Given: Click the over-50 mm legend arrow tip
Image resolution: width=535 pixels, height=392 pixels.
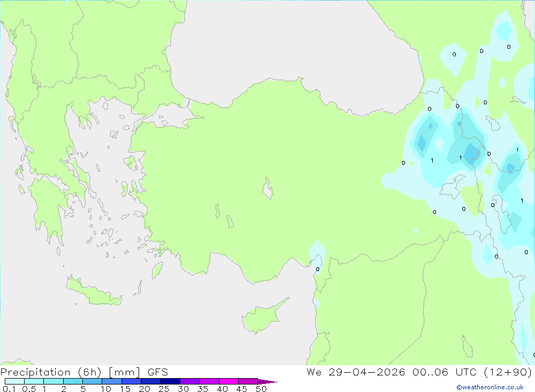Looking at the screenshot, I should pyautogui.click(x=268, y=381).
